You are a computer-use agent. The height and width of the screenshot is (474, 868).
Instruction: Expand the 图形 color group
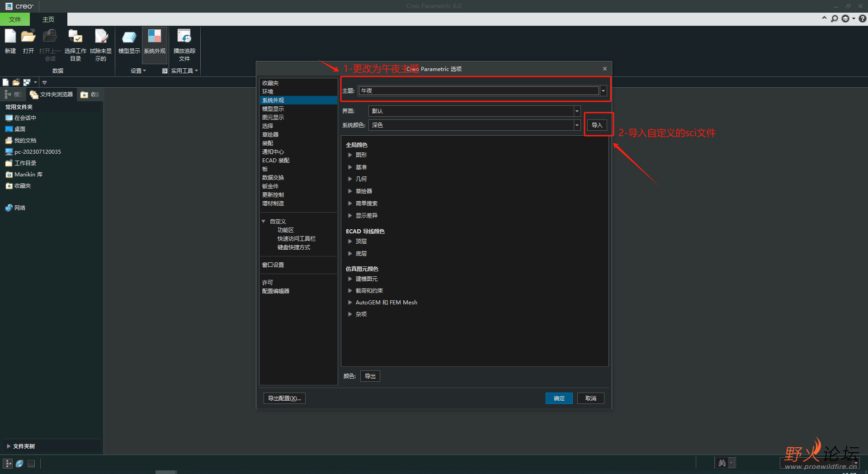350,155
